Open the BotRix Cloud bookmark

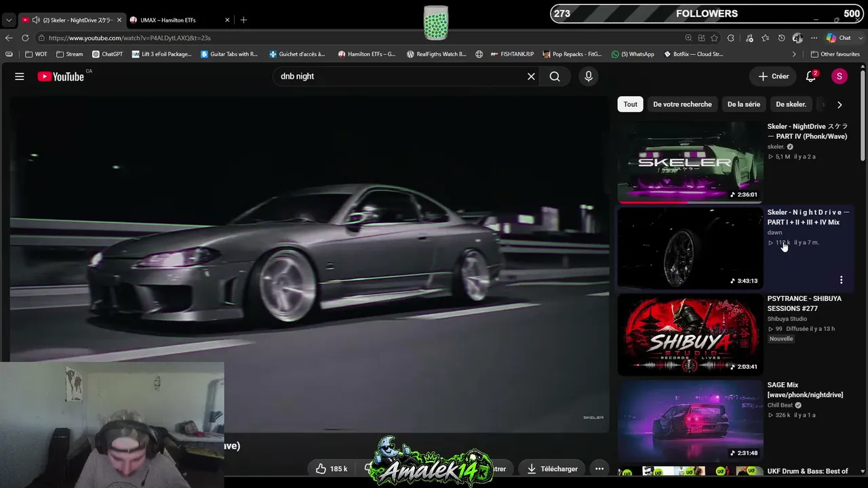[694, 54]
